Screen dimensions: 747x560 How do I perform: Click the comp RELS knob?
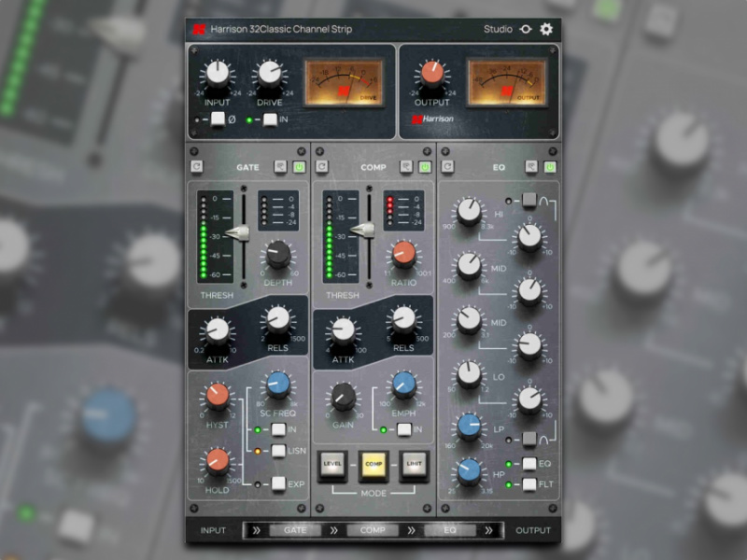(403, 318)
